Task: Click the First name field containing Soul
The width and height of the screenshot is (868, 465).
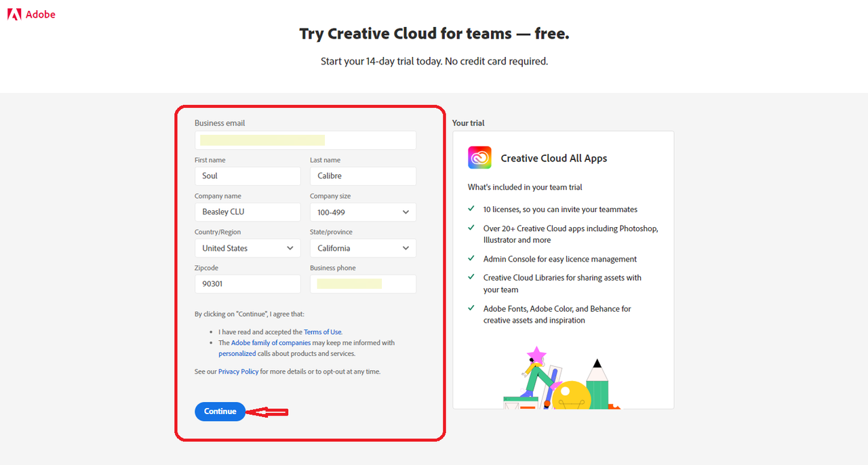Action: click(x=248, y=176)
